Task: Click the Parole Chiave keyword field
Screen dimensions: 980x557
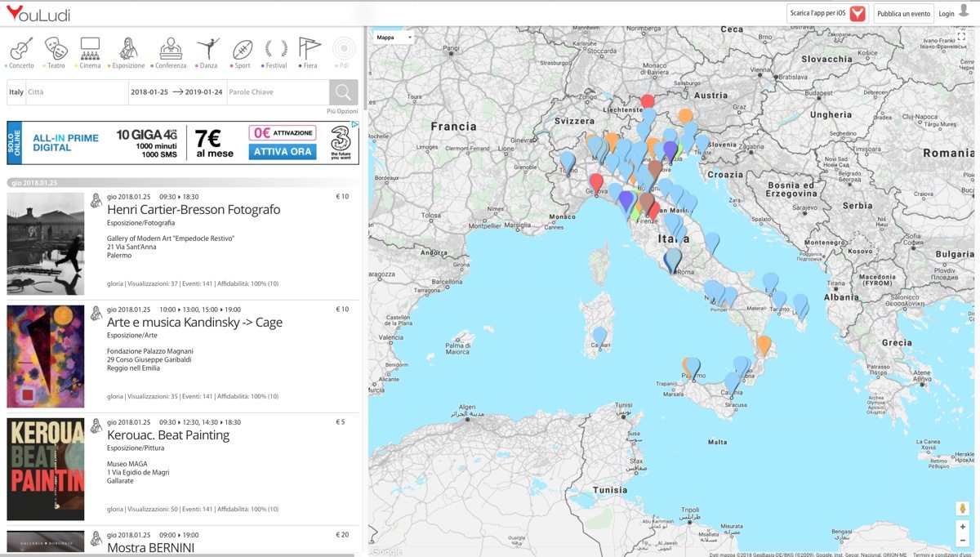Action: tap(278, 92)
